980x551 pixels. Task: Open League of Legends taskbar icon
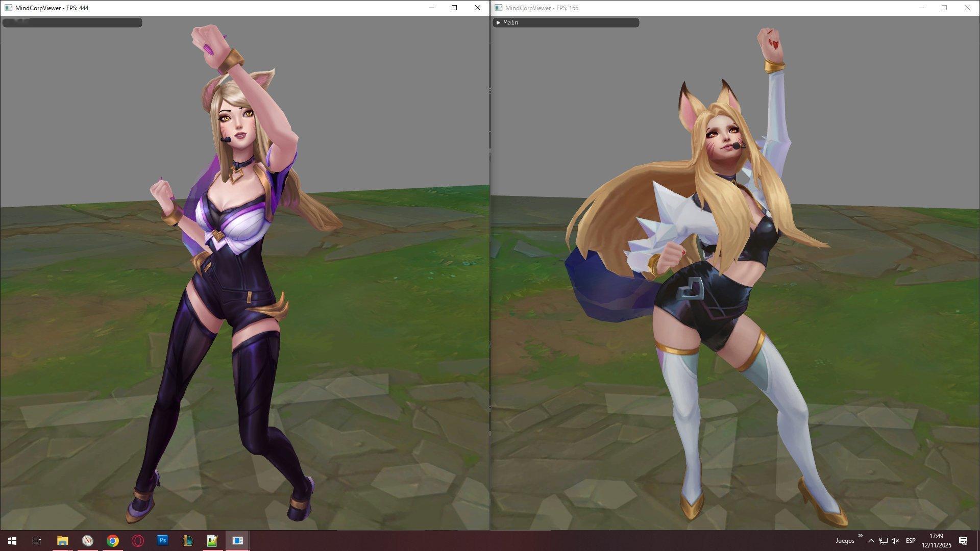coord(187,540)
